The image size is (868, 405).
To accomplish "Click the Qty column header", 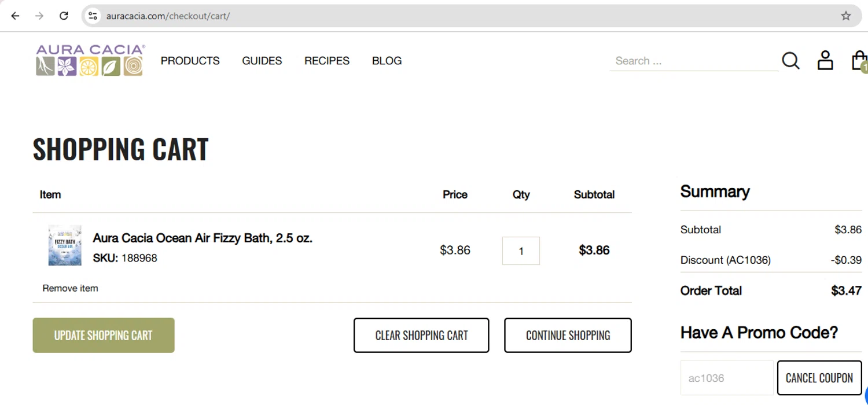I will [521, 195].
